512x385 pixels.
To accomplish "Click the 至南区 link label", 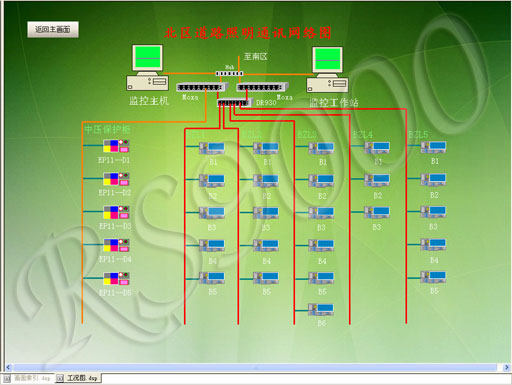I will (x=255, y=57).
